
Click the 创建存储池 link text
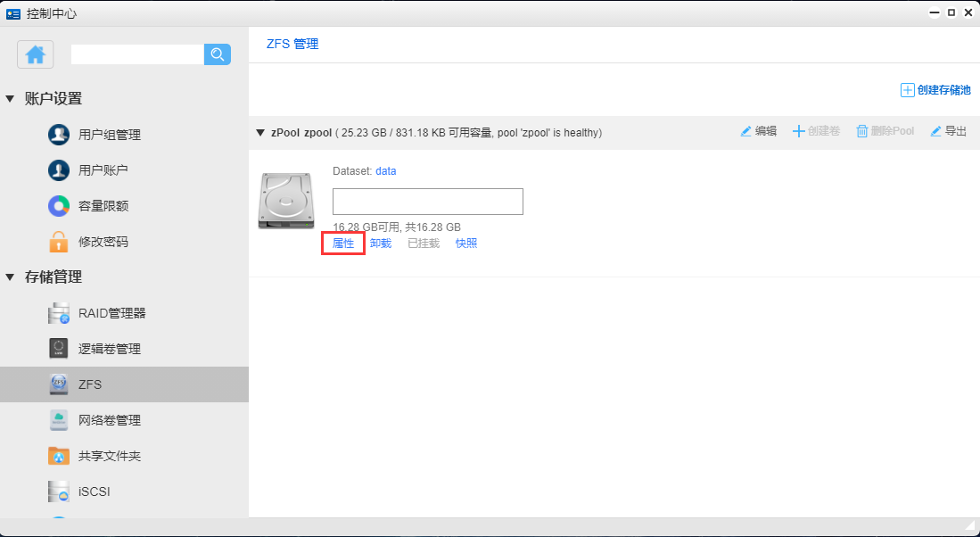tap(943, 90)
